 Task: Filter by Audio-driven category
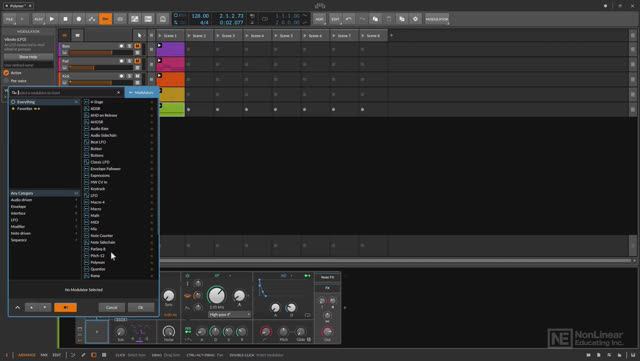(44, 200)
